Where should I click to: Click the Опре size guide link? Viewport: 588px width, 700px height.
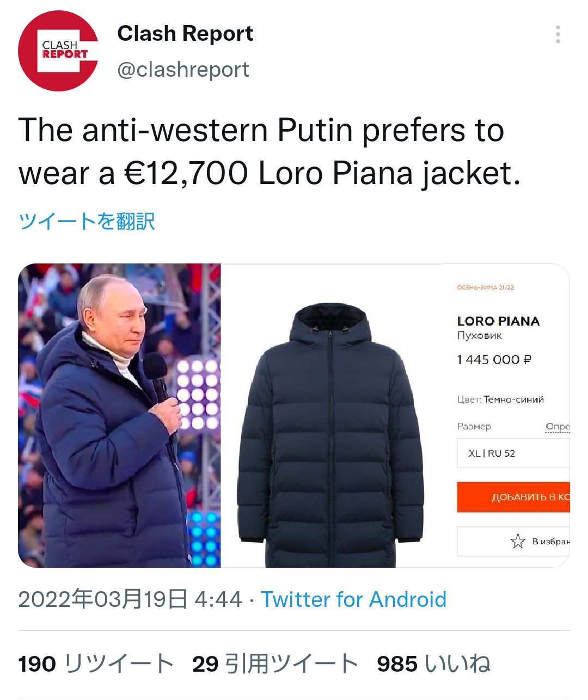(x=558, y=426)
